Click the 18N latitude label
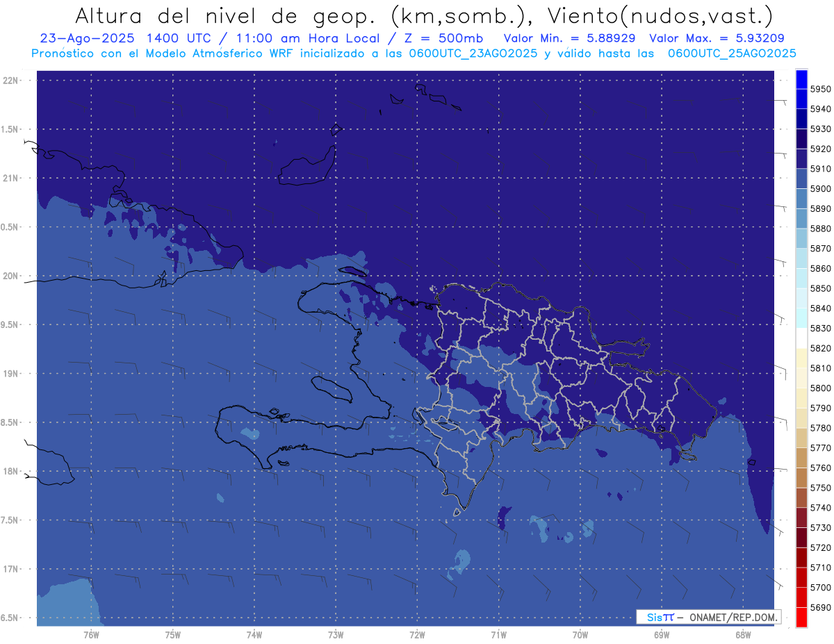Viewport: 834px width, 644px height. coord(12,472)
